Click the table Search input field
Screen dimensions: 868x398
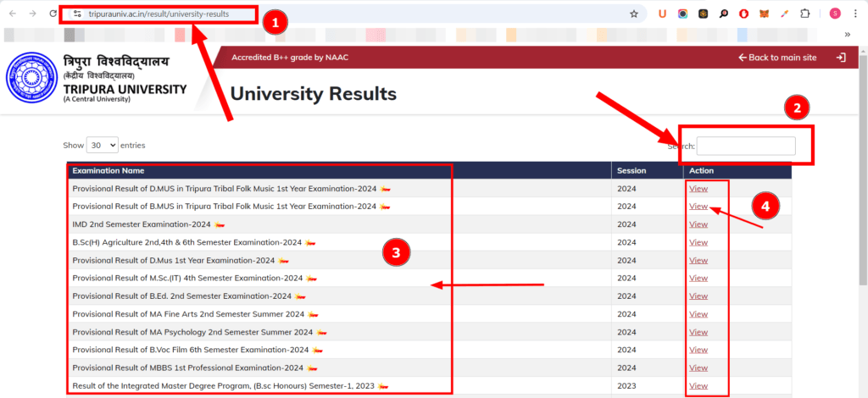tap(746, 146)
